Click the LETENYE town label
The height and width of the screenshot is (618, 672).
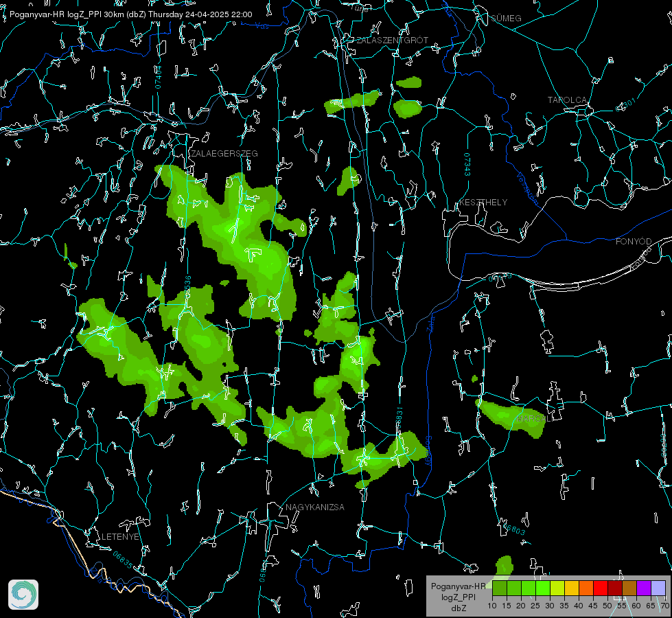coord(120,537)
